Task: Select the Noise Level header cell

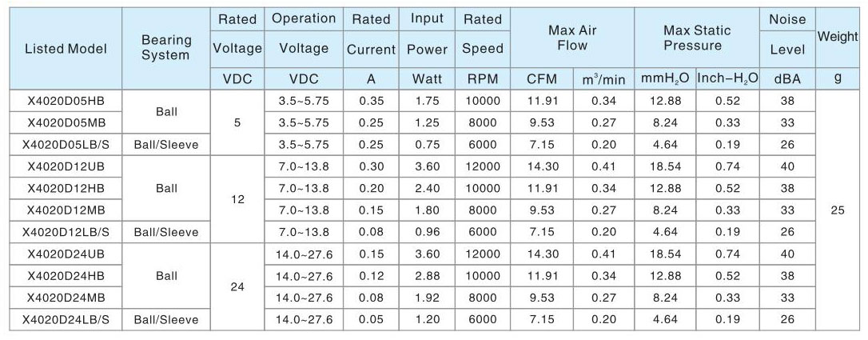Action: pos(787,38)
